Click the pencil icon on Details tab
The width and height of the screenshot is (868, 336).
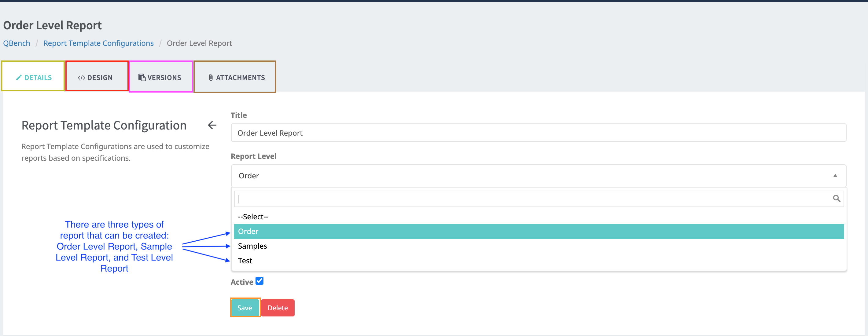tap(19, 78)
